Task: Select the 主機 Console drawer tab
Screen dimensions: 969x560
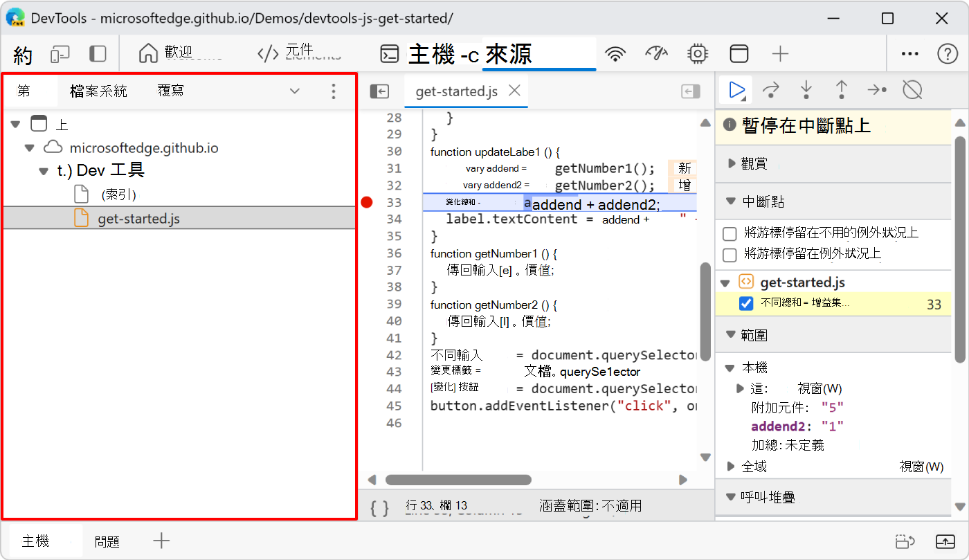Action: click(35, 541)
